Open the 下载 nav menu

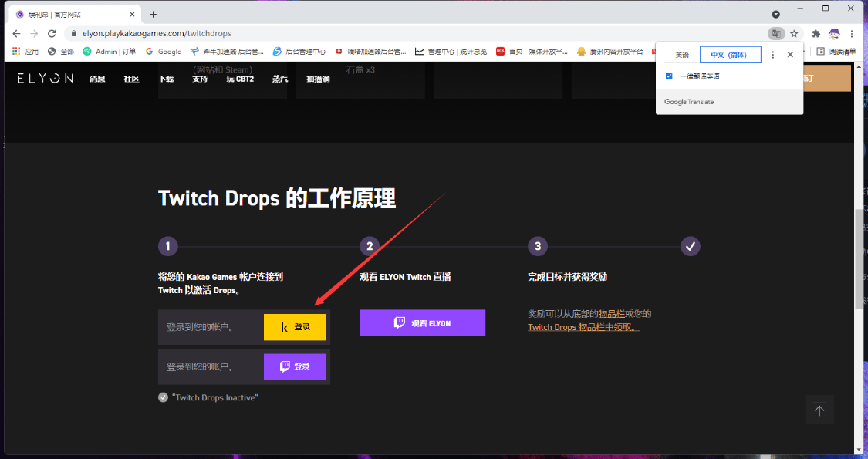166,79
